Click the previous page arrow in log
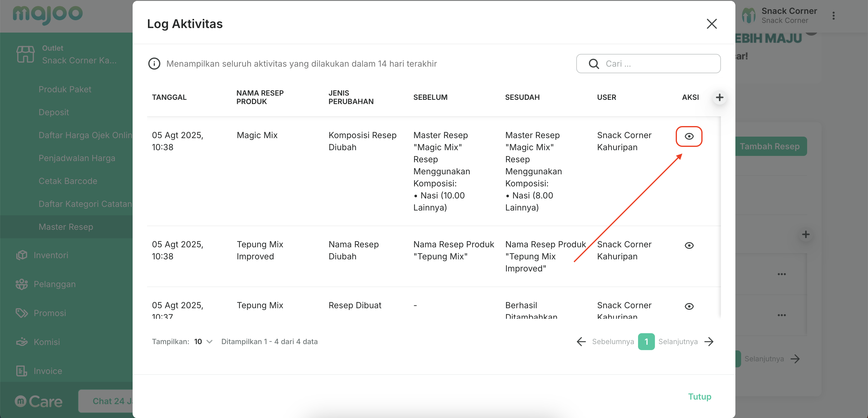The width and height of the screenshot is (868, 418). [x=581, y=341]
